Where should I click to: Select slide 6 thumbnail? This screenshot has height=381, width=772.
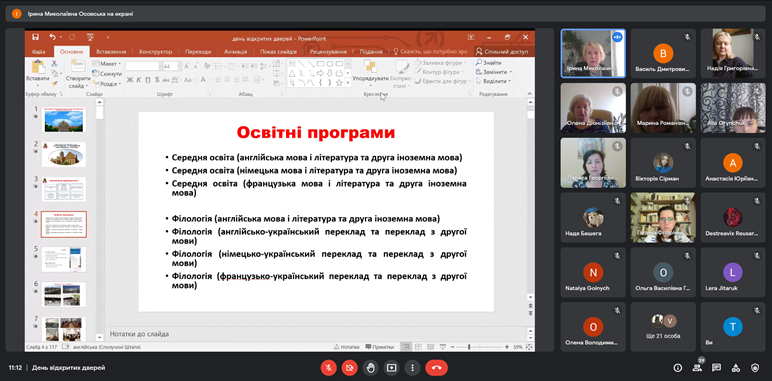pos(64,294)
